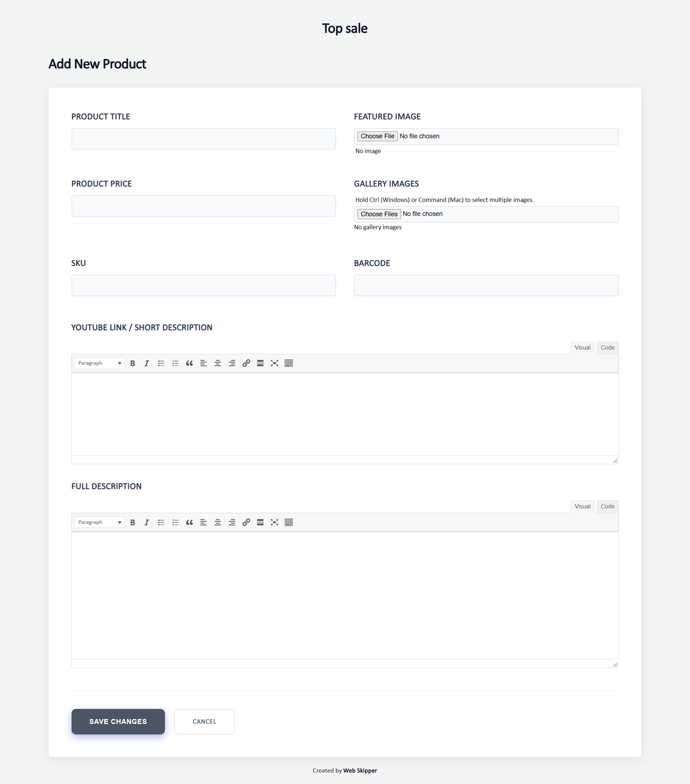Screen dimensions: 690x784
Task: Open Paragraph format dropdown in short description
Action: (99, 363)
